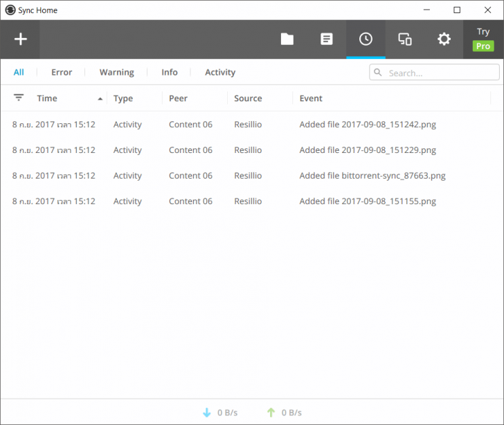Click in the Search field
The image size is (504, 425).
click(x=440, y=73)
